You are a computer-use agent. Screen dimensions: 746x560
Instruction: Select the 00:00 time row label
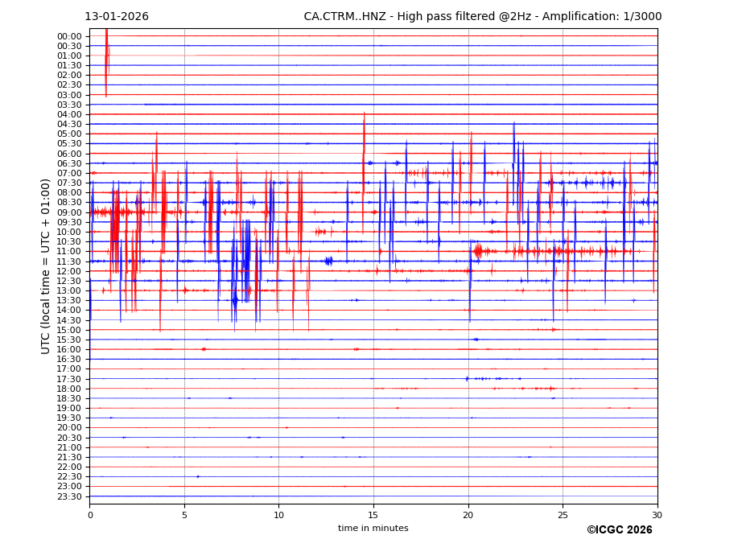[69, 36]
